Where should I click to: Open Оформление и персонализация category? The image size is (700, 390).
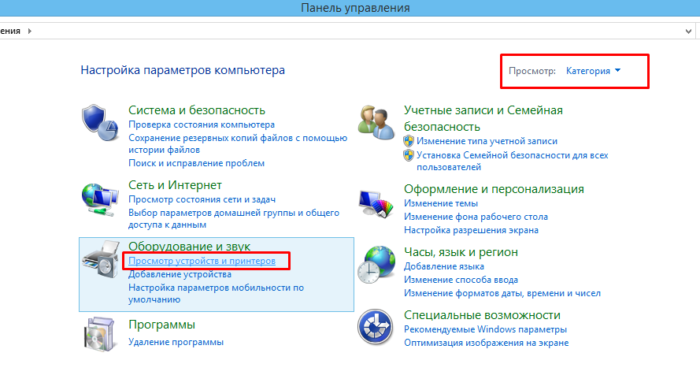tap(494, 189)
